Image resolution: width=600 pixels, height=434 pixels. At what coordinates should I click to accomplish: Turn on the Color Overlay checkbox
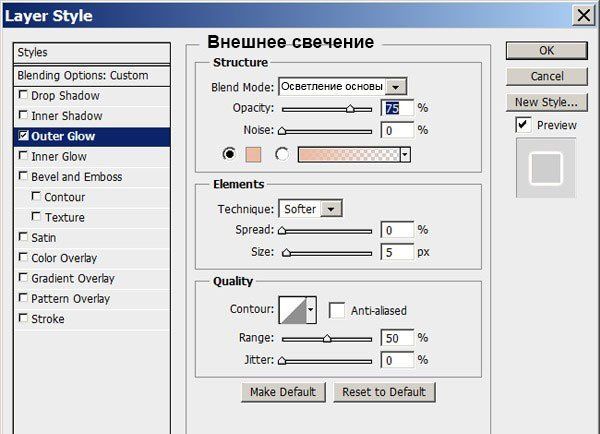tap(23, 257)
